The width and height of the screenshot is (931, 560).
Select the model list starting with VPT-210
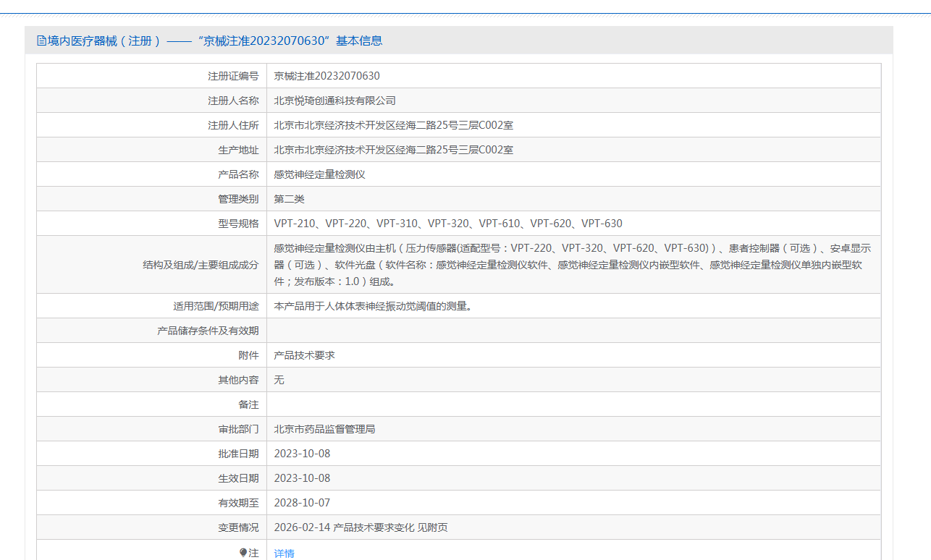click(448, 224)
